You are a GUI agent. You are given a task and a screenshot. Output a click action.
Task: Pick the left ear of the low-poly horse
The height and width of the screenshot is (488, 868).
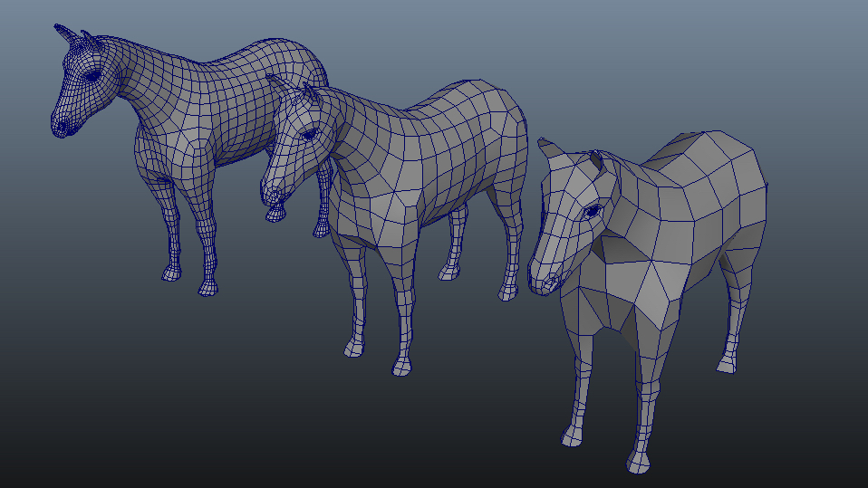[549, 148]
